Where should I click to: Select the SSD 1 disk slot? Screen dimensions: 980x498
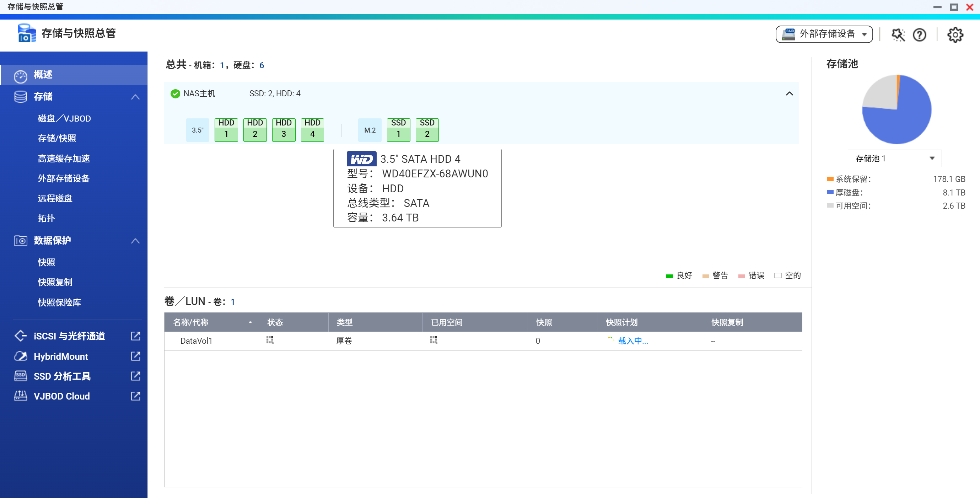click(398, 129)
